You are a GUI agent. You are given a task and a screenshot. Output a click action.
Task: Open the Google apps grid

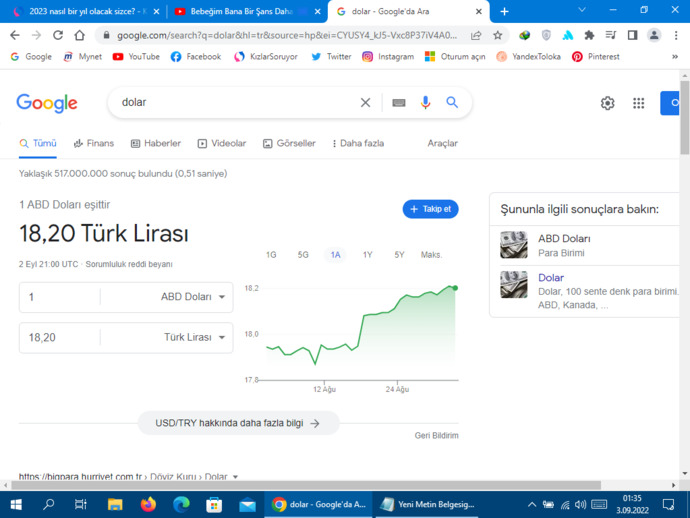pyautogui.click(x=639, y=103)
